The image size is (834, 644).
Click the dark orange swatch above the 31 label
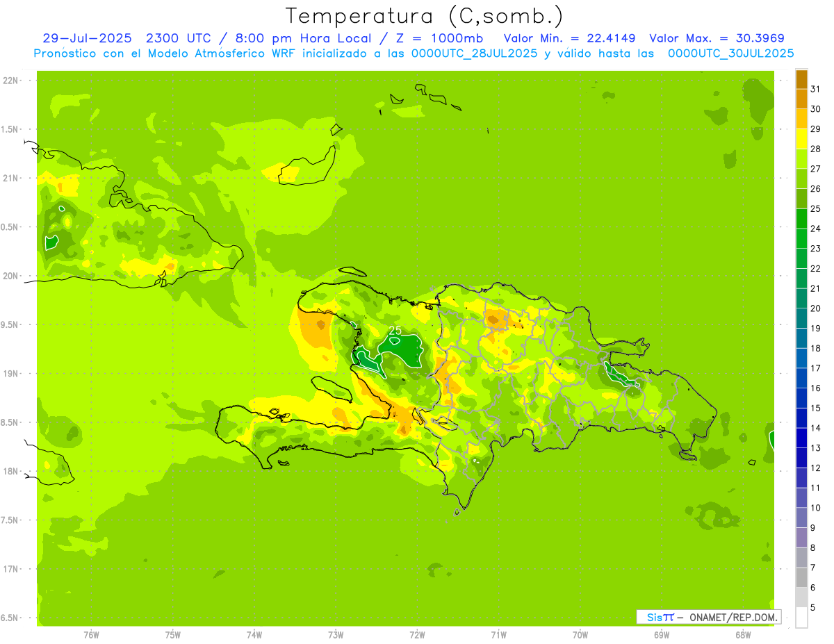[x=801, y=79]
